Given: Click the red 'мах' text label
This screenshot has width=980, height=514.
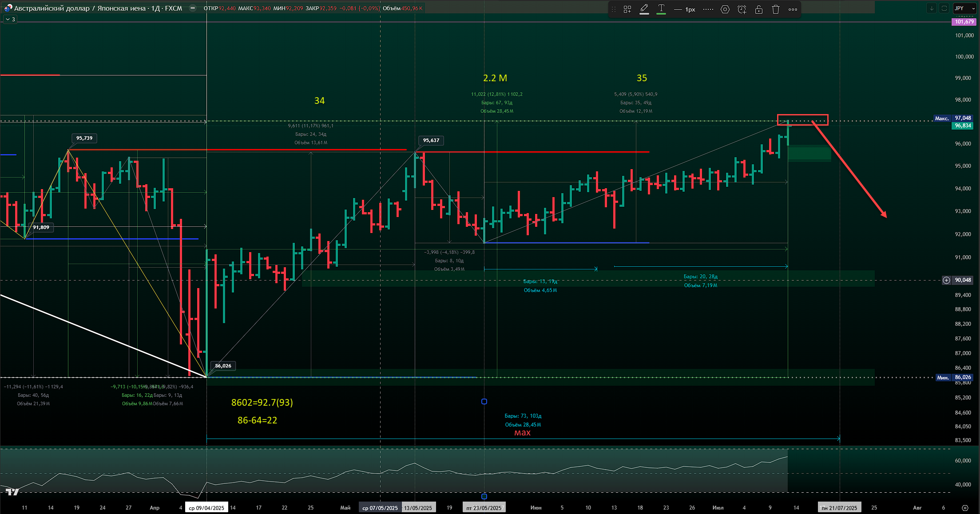Looking at the screenshot, I should (x=522, y=432).
